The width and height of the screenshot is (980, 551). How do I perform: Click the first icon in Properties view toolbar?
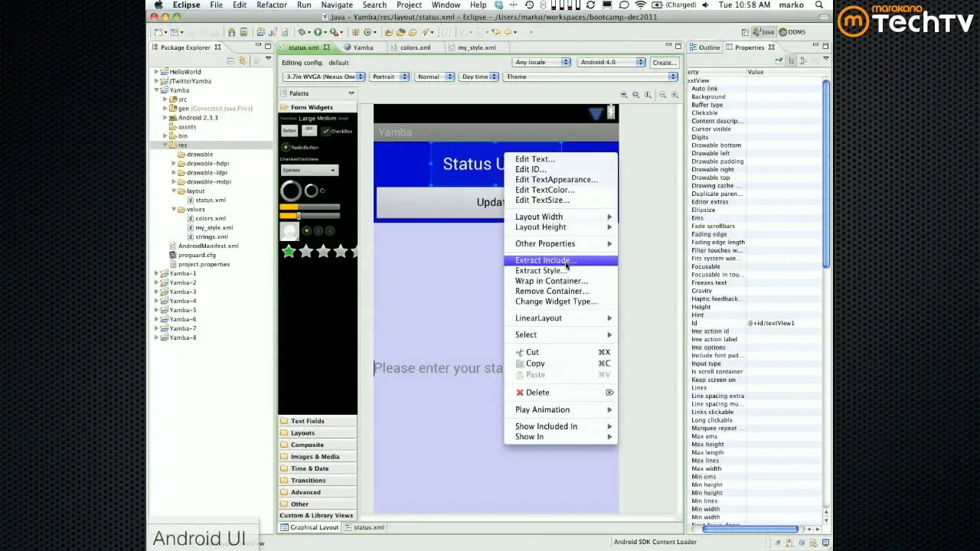(779, 60)
